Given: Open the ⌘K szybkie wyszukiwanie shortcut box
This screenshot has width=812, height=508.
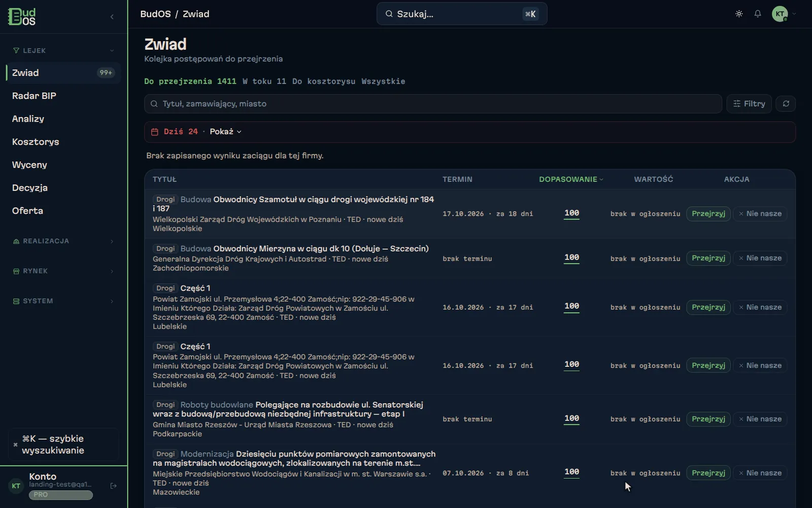Looking at the screenshot, I should 63,444.
